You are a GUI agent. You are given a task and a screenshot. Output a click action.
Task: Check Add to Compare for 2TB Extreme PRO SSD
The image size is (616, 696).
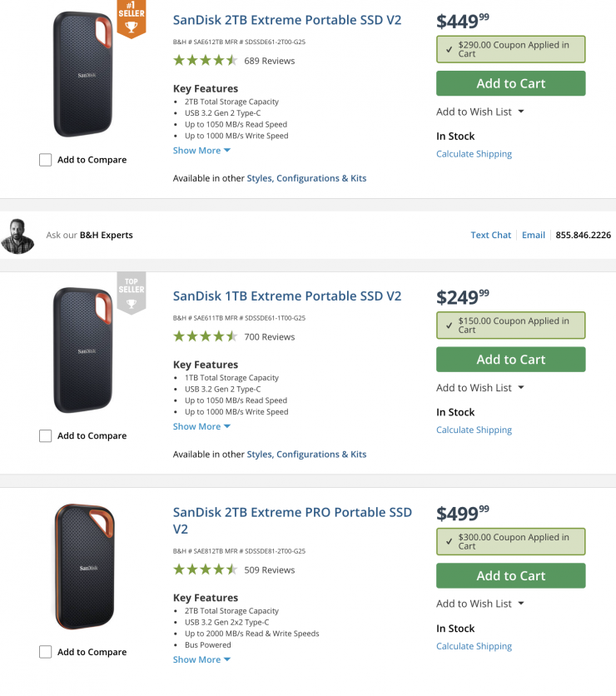[46, 653]
